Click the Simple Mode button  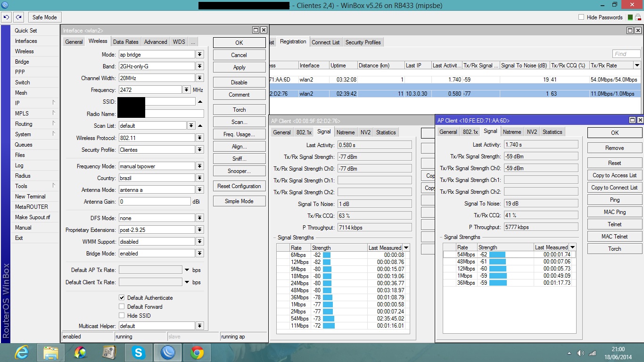[239, 201]
